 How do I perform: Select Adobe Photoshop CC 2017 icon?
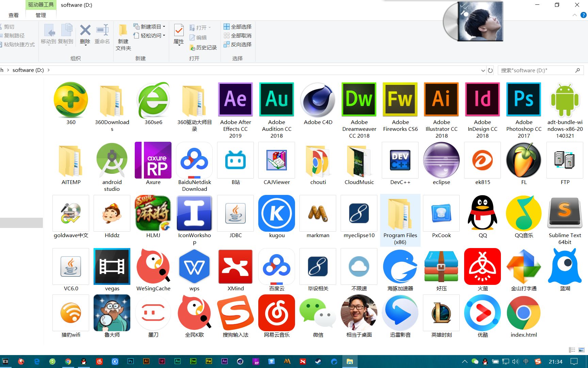point(524,99)
